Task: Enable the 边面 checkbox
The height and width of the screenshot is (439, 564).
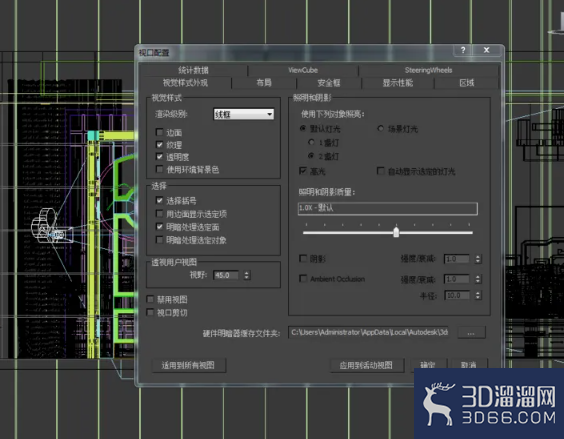Action: point(160,132)
